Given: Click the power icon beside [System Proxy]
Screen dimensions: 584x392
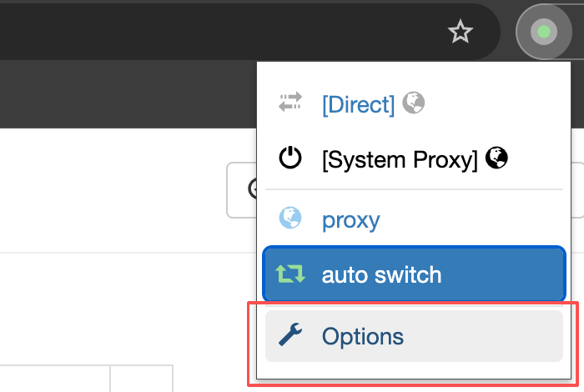Looking at the screenshot, I should point(290,158).
